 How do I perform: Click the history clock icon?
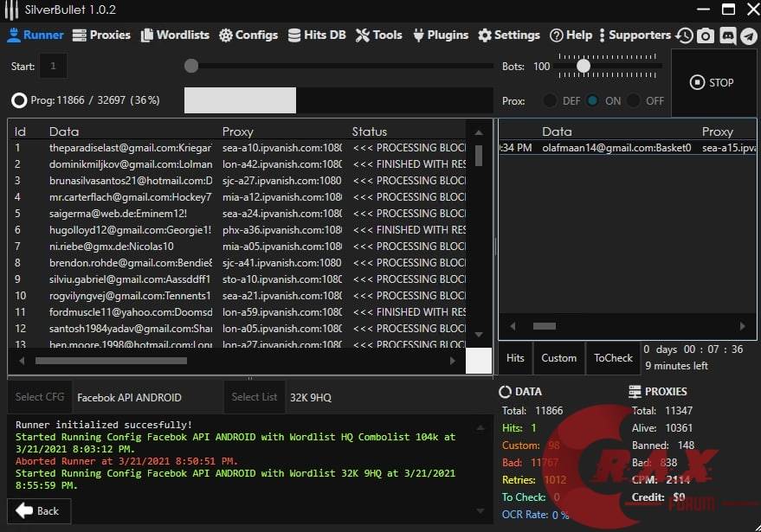pyautogui.click(x=685, y=35)
